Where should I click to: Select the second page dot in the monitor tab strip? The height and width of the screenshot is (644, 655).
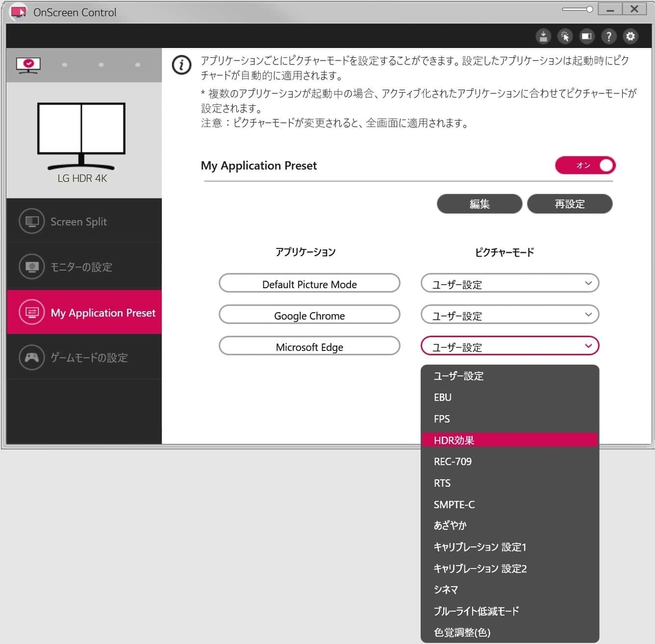click(64, 65)
